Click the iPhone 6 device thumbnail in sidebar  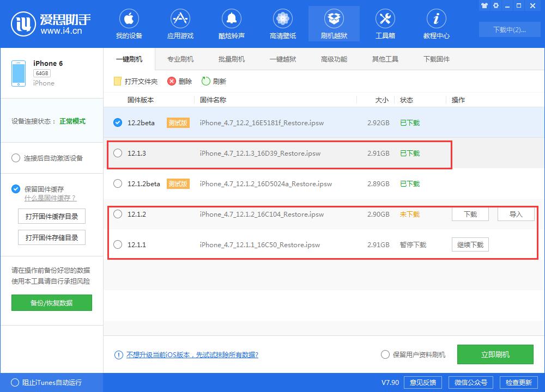click(19, 72)
